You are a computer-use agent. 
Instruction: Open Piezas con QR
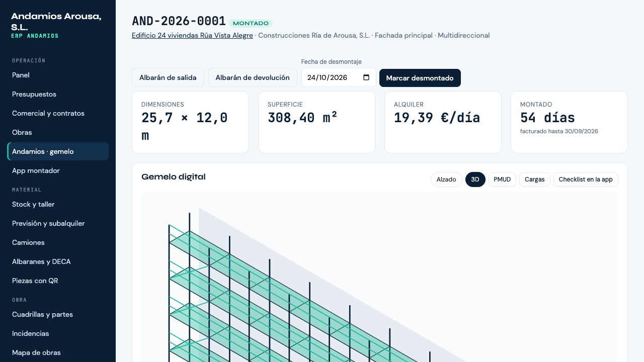(58, 281)
